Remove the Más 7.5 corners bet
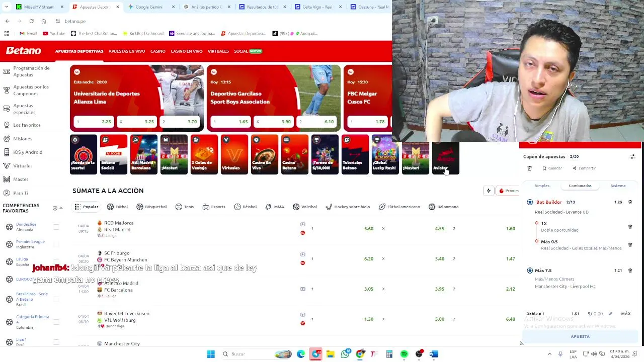 click(630, 270)
